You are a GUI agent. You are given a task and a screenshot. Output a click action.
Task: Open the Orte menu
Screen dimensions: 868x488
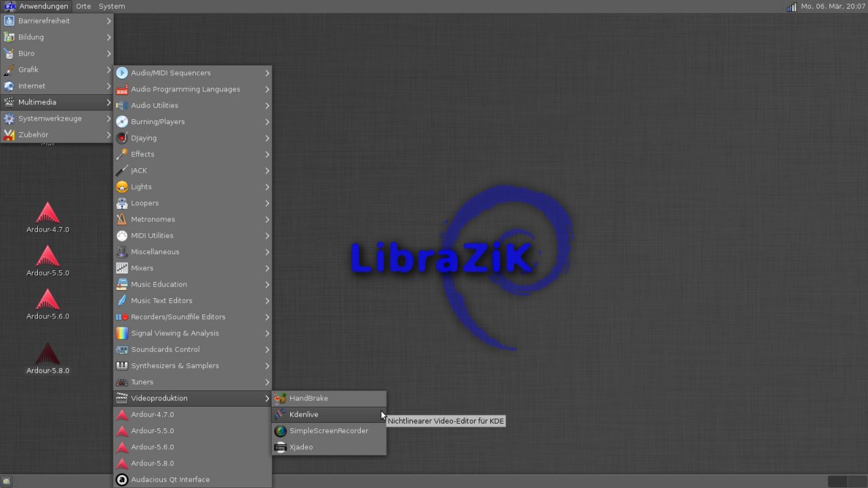83,6
